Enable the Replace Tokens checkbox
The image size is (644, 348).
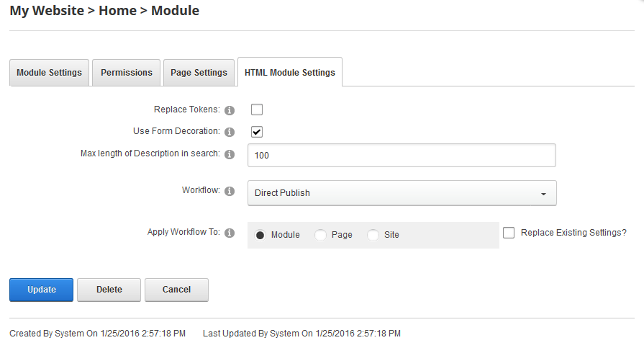click(257, 110)
